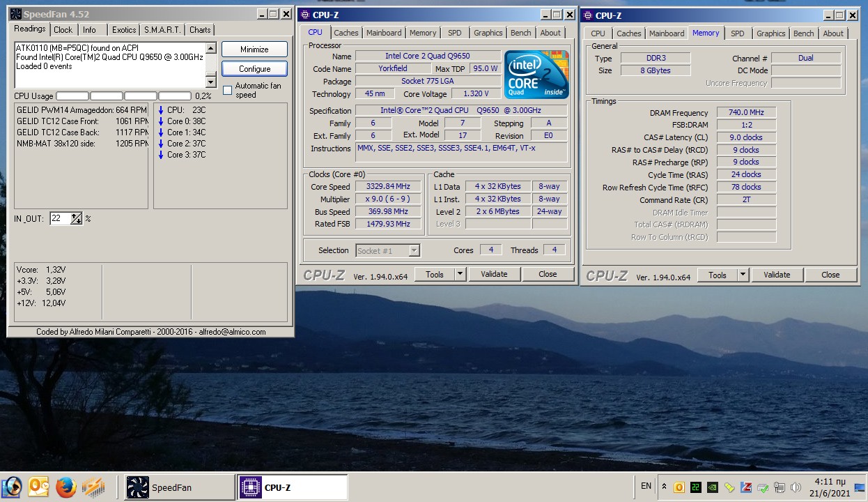Switch to SpeedFan via taskbar button
The width and height of the screenshot is (868, 502).
pos(180,487)
